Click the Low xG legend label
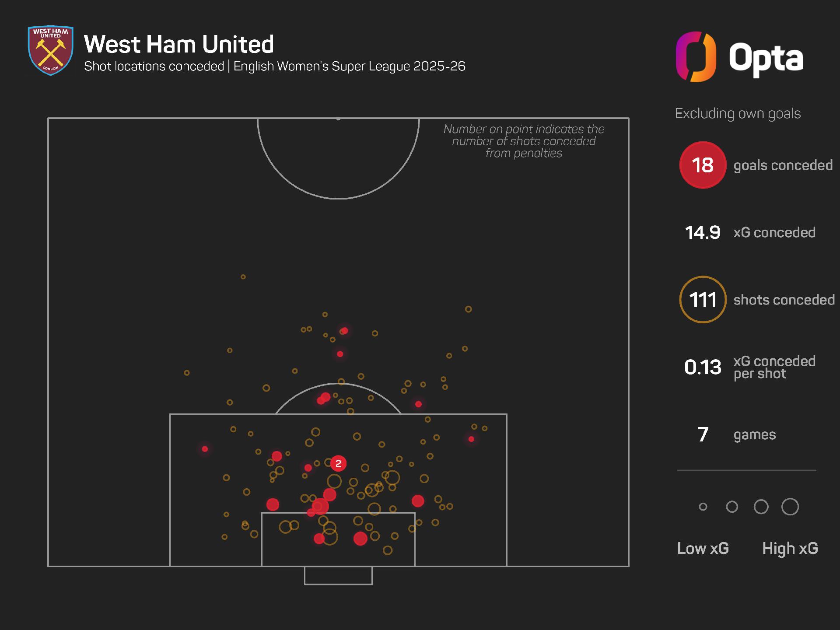This screenshot has height=630, width=840. coord(703,548)
